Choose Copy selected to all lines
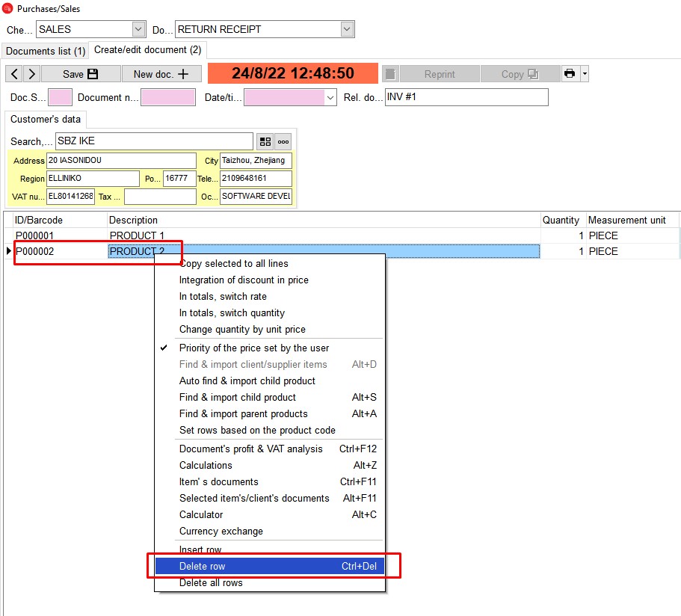 270,264
